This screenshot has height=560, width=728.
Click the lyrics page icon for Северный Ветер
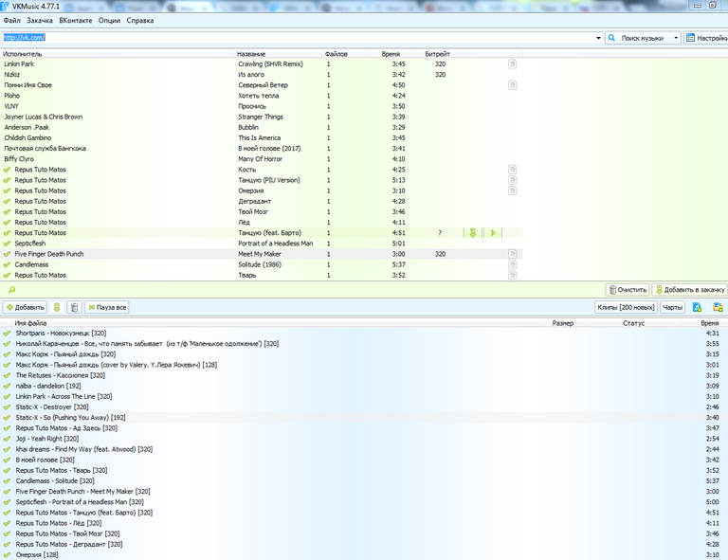pyautogui.click(x=513, y=85)
